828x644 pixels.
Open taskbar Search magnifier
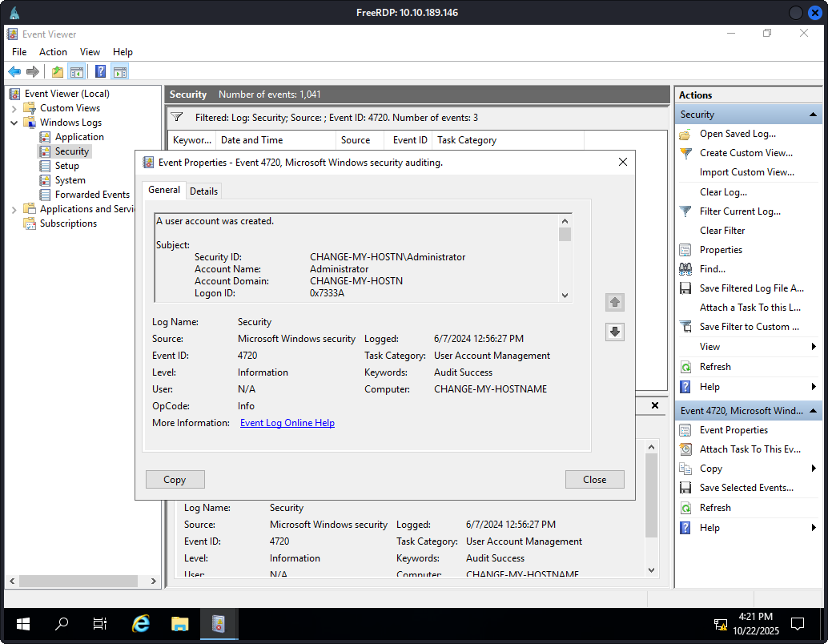62,625
